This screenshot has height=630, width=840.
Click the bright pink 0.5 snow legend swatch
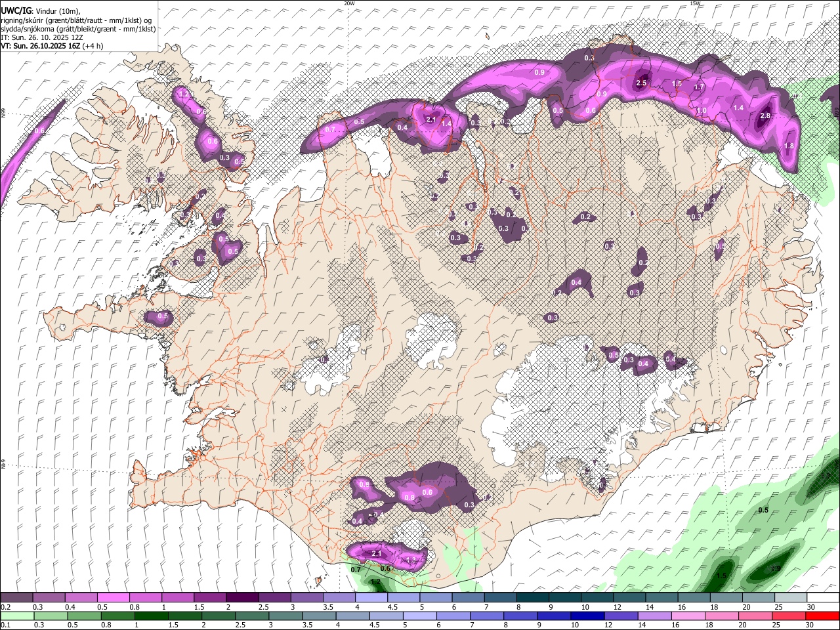tap(113, 598)
